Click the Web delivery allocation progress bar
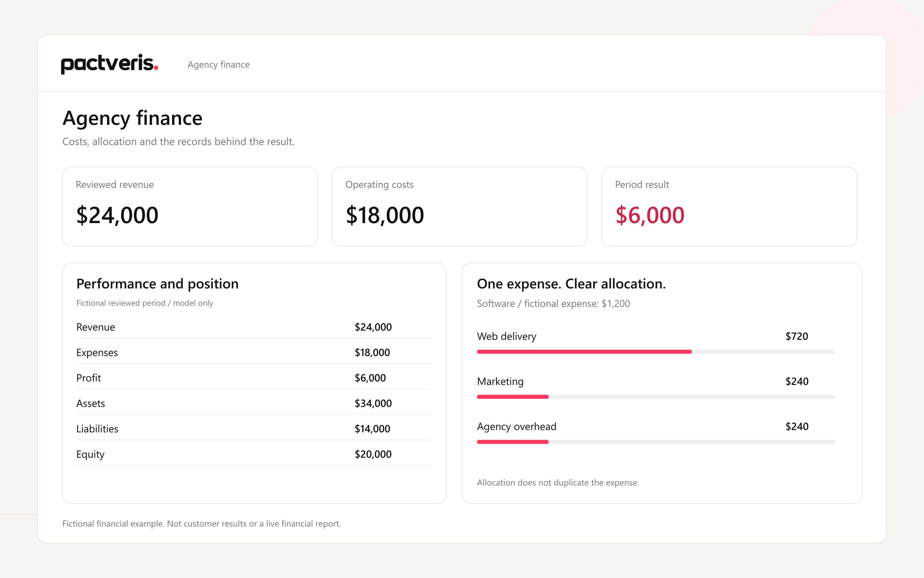 [x=655, y=352]
